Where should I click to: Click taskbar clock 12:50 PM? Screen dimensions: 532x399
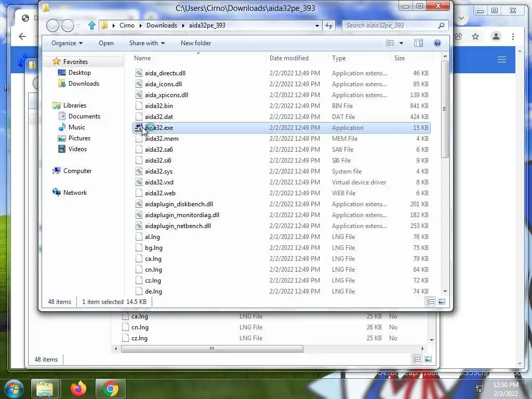pyautogui.click(x=506, y=385)
